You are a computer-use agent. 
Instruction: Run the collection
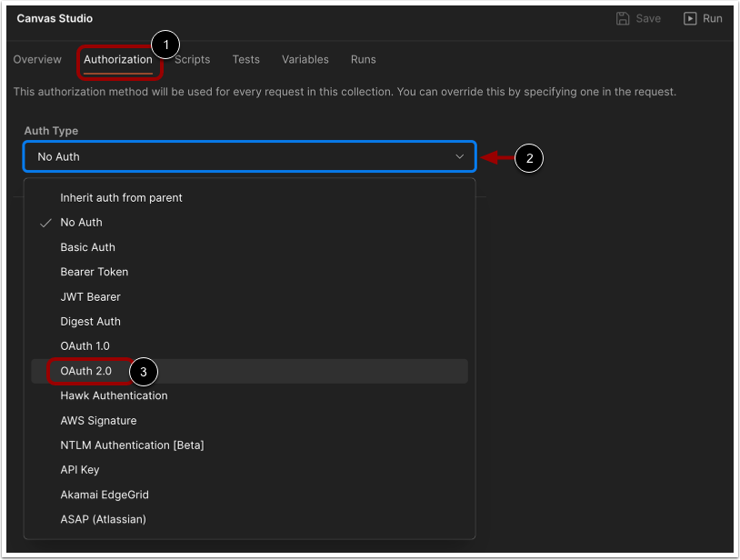click(x=704, y=18)
